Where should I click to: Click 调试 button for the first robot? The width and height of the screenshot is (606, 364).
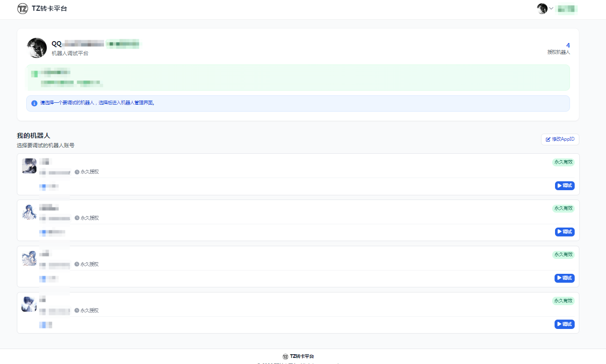(564, 186)
